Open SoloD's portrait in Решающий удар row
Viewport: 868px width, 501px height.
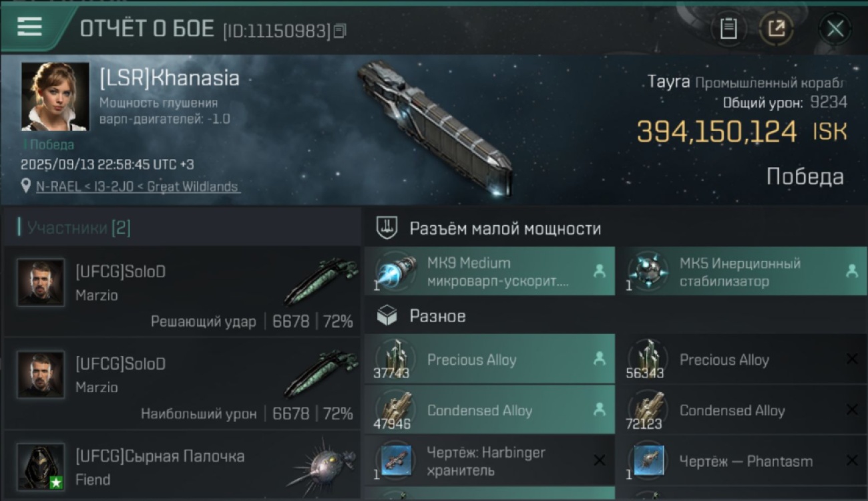tap(41, 283)
